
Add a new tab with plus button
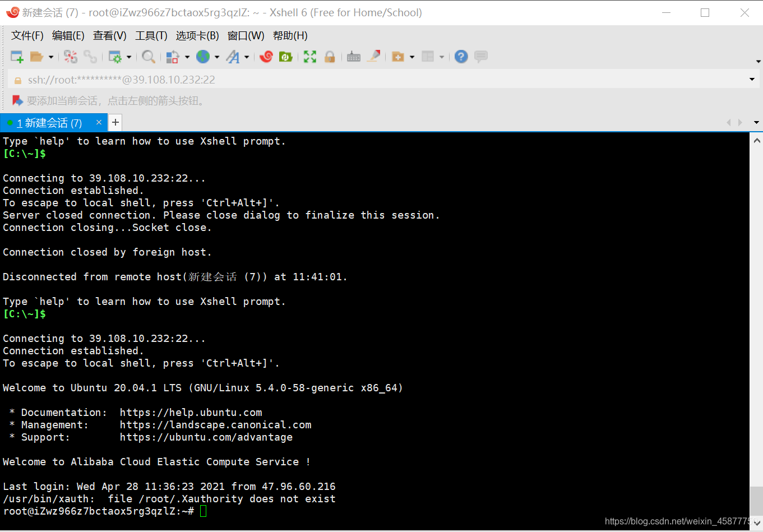pyautogui.click(x=115, y=122)
